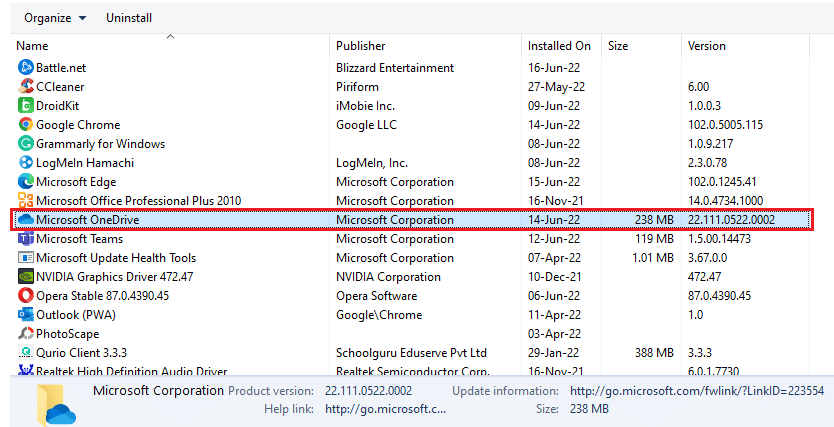Image resolution: width=834 pixels, height=427 pixels.
Task: Click the 388 MB size cell
Action: 654,353
